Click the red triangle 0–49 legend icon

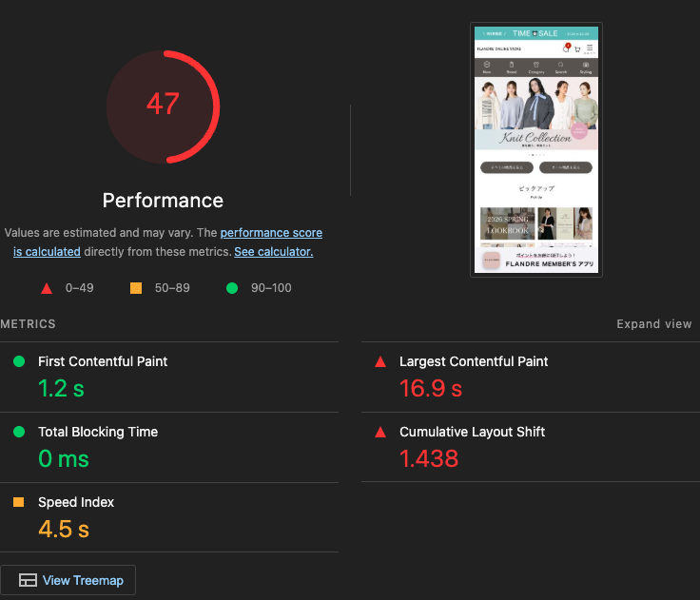(46, 288)
